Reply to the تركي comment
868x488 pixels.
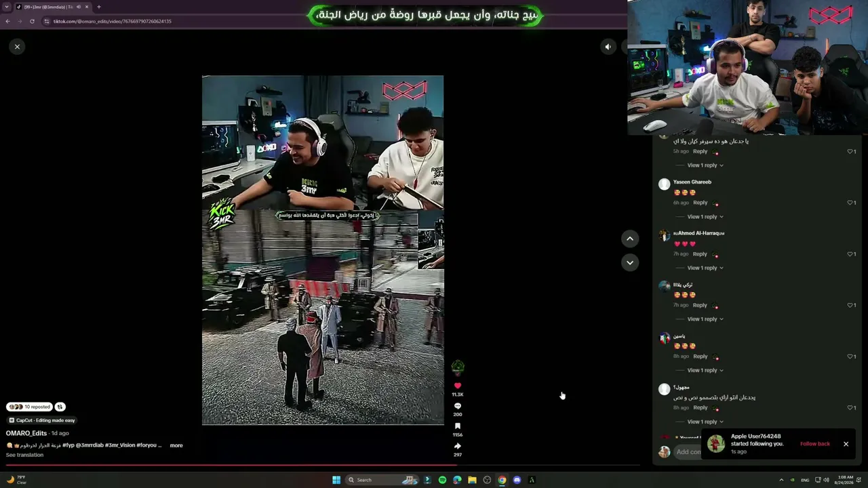700,305
